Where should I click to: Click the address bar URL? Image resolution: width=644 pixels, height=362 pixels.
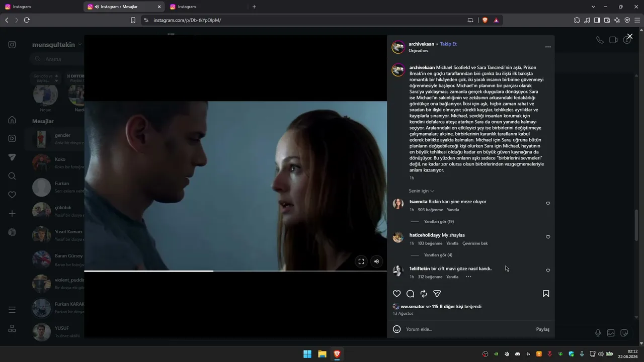point(187,20)
